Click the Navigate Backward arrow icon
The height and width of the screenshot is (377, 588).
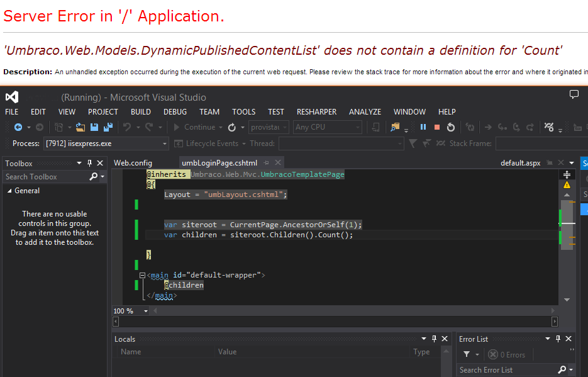(x=18, y=128)
